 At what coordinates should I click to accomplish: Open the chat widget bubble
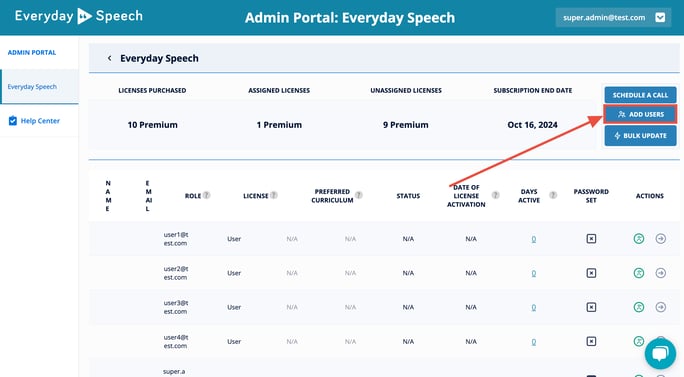(660, 353)
